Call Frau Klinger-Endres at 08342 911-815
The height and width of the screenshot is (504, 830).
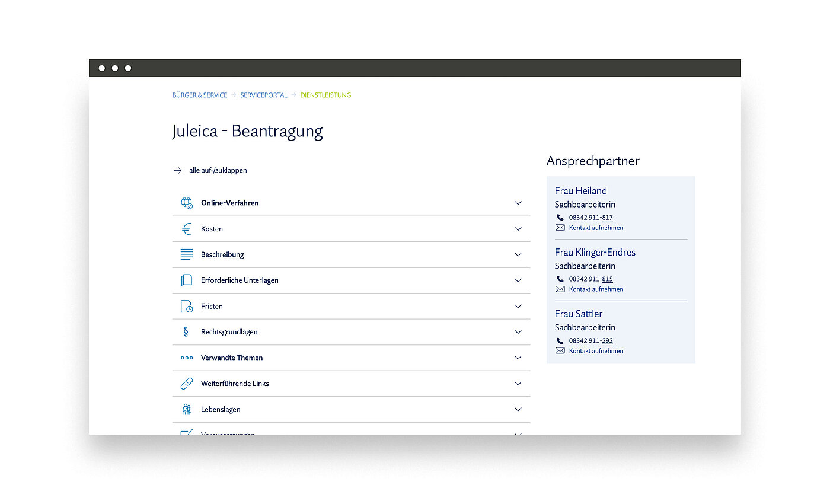(591, 279)
